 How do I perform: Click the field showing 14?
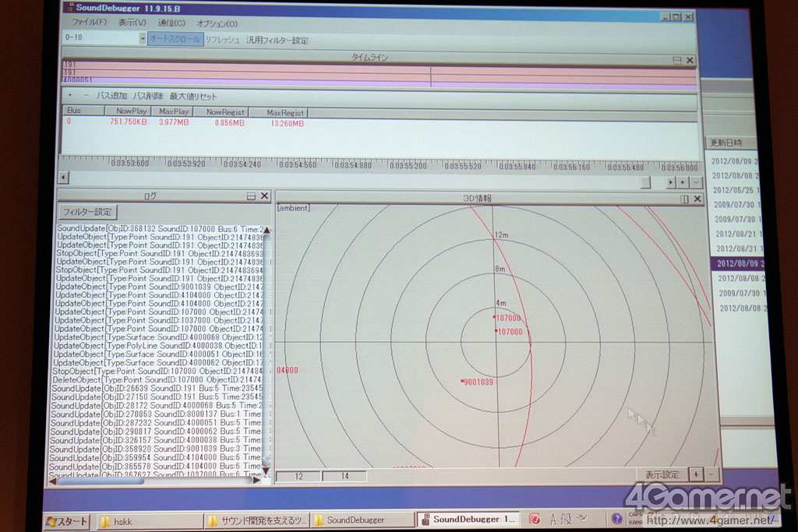click(344, 476)
